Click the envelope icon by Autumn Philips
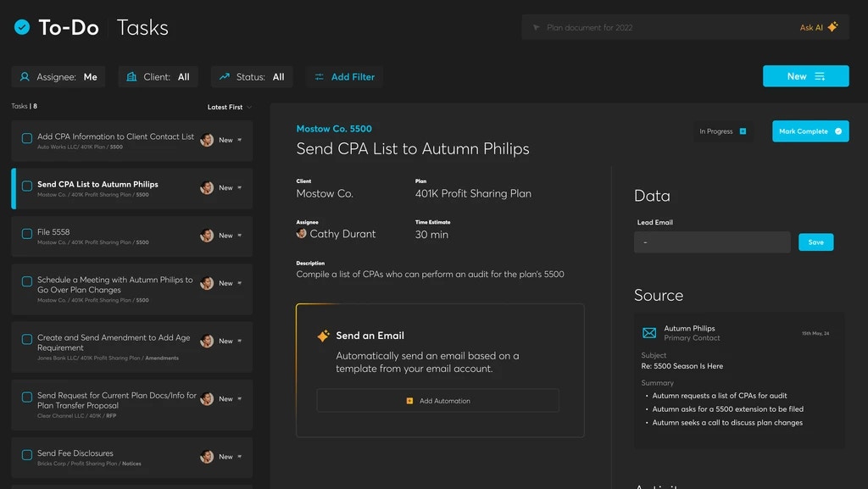 (649, 333)
